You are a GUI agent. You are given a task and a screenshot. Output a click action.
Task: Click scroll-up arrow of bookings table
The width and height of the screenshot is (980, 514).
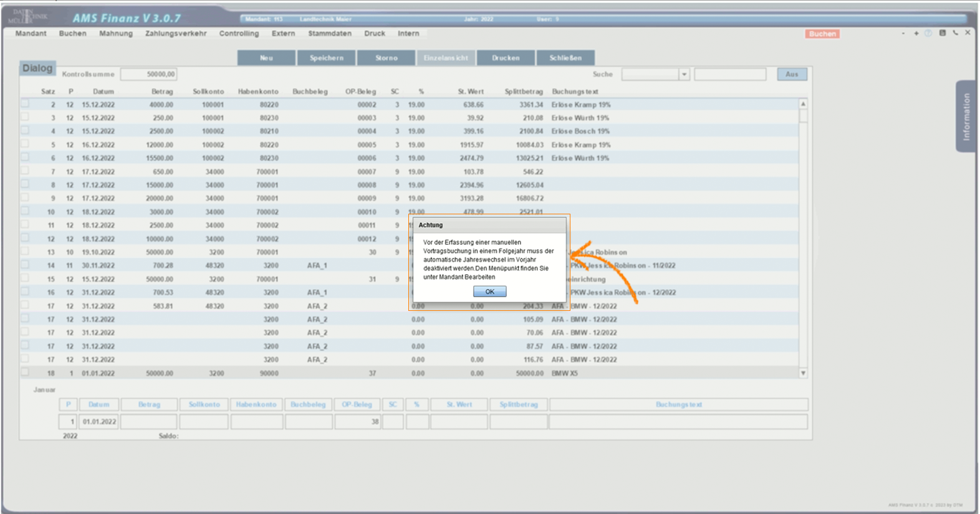(x=803, y=104)
